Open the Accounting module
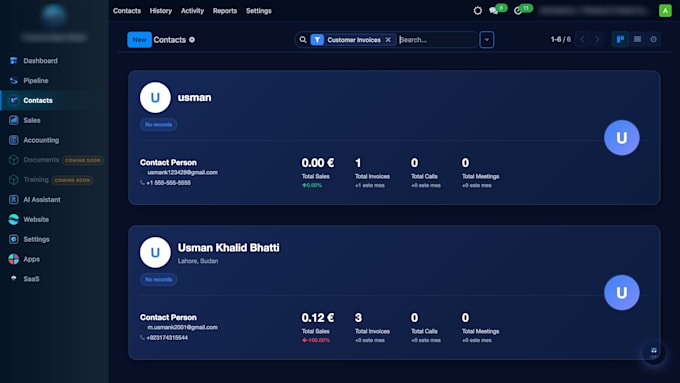This screenshot has width=680, height=383. [41, 140]
